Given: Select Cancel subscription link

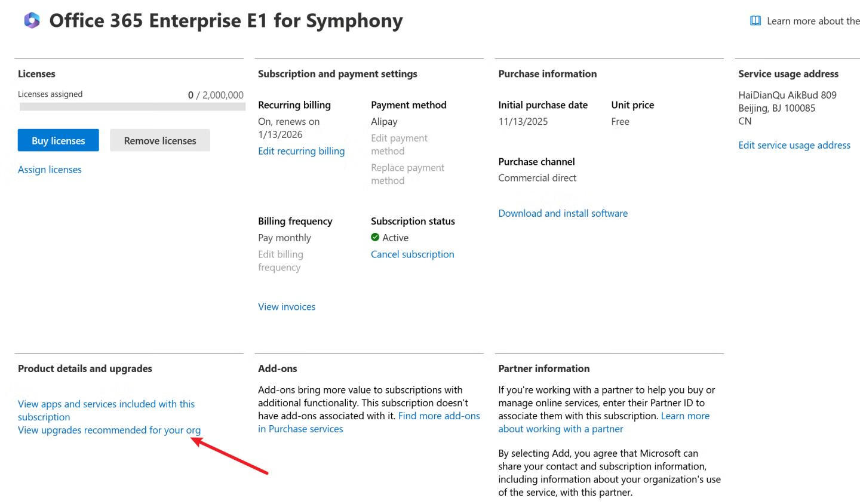Looking at the screenshot, I should pyautogui.click(x=412, y=254).
